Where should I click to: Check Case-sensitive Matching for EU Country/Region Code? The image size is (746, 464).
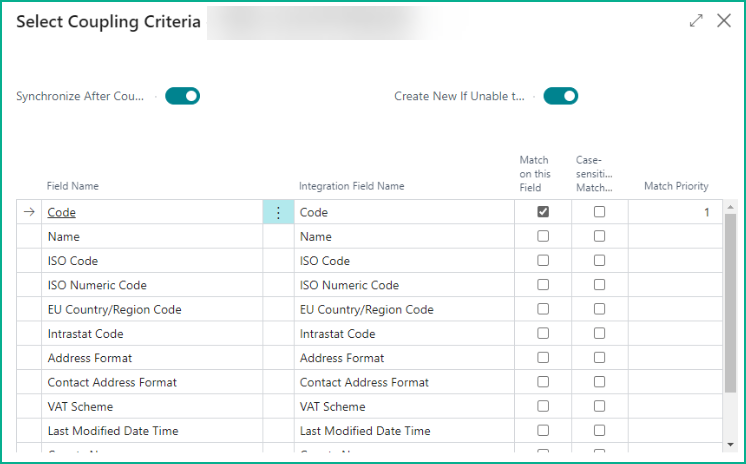599,309
